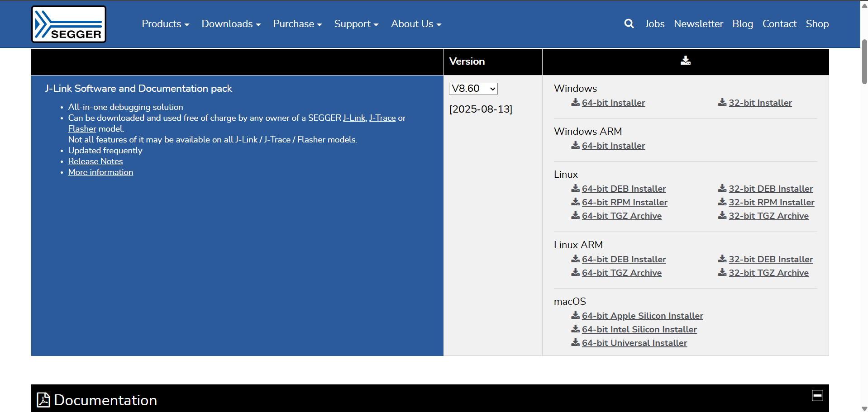Collapse the Documentation section with minus icon
868x412 pixels.
click(817, 395)
